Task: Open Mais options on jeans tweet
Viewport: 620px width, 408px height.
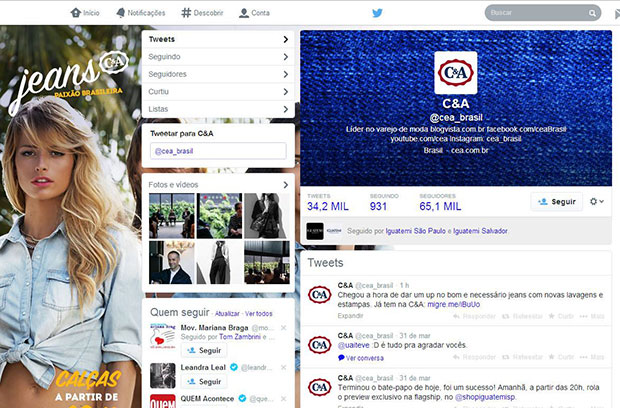Action: [592, 316]
